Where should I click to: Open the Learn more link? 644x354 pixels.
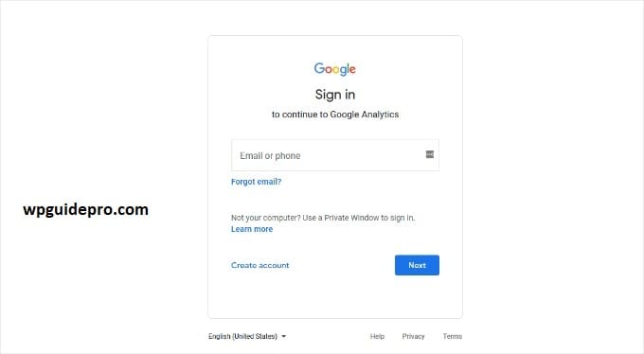coord(252,229)
